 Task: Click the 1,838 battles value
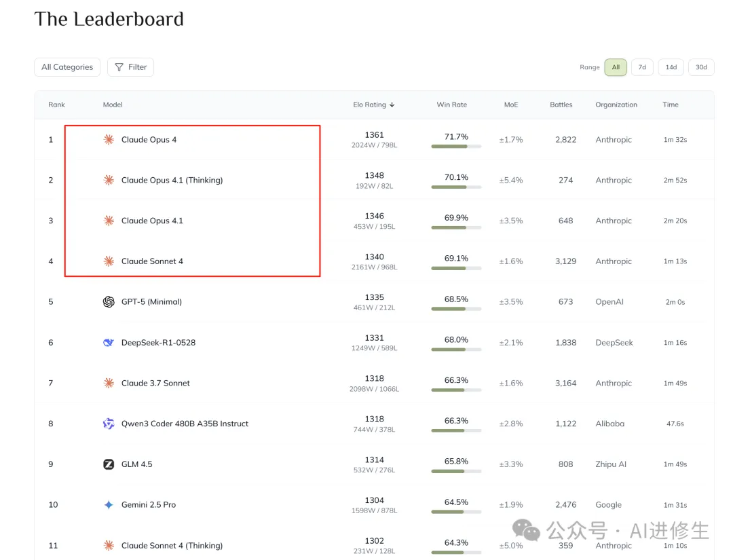tap(565, 342)
